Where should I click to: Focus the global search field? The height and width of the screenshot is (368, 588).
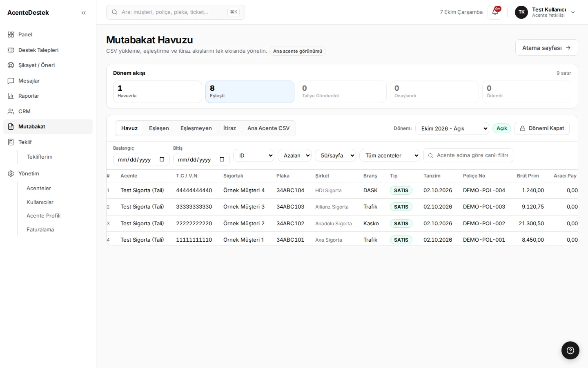click(176, 12)
